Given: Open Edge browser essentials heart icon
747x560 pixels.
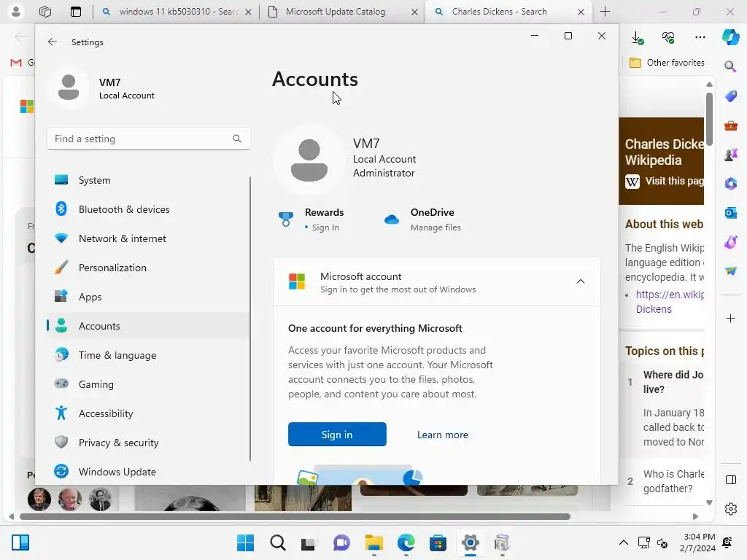Looking at the screenshot, I should 668,38.
